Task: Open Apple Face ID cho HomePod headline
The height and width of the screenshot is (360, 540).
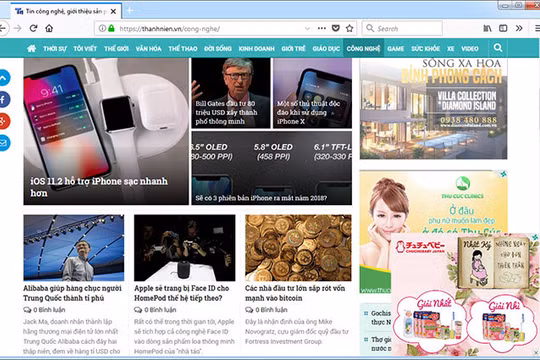Action: [181, 293]
